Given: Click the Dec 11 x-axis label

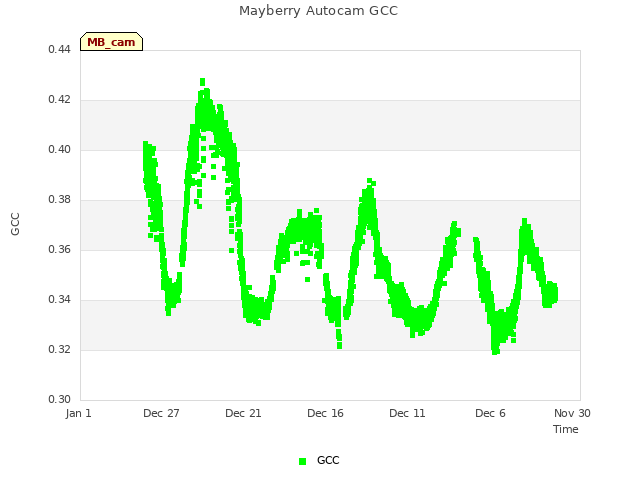Looking at the screenshot, I should pos(407,413).
